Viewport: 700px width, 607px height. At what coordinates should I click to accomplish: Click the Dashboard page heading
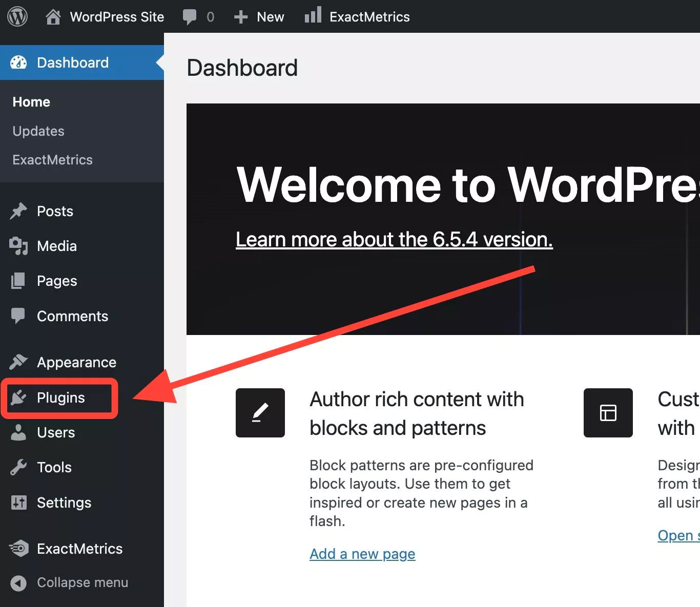[242, 68]
